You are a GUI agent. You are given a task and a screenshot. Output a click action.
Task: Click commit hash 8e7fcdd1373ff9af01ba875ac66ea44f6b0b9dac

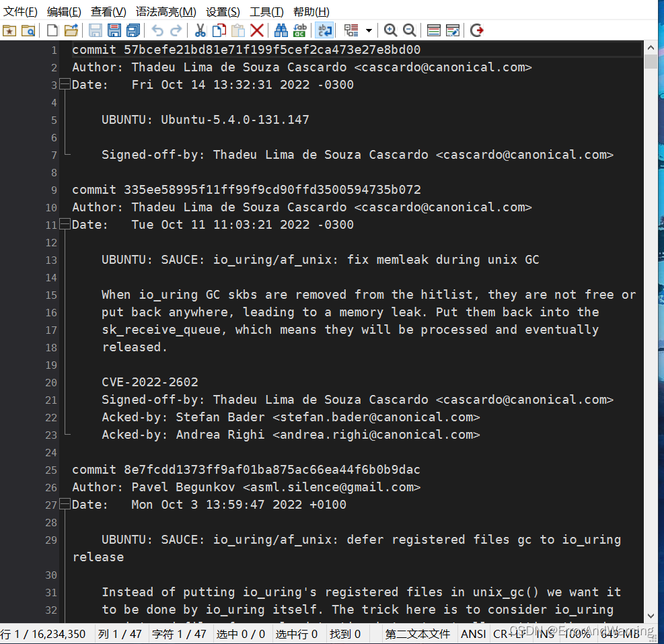[x=272, y=470]
